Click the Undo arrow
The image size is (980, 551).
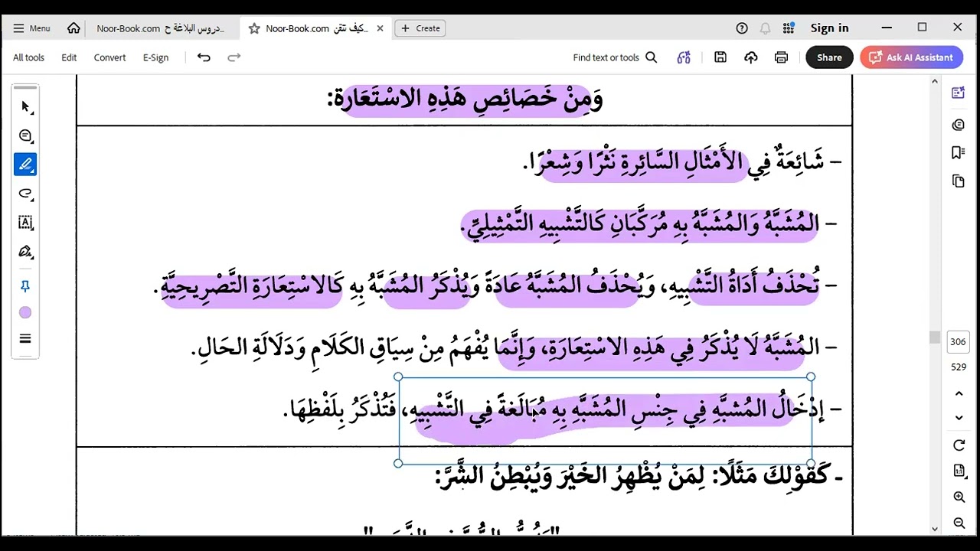(204, 57)
